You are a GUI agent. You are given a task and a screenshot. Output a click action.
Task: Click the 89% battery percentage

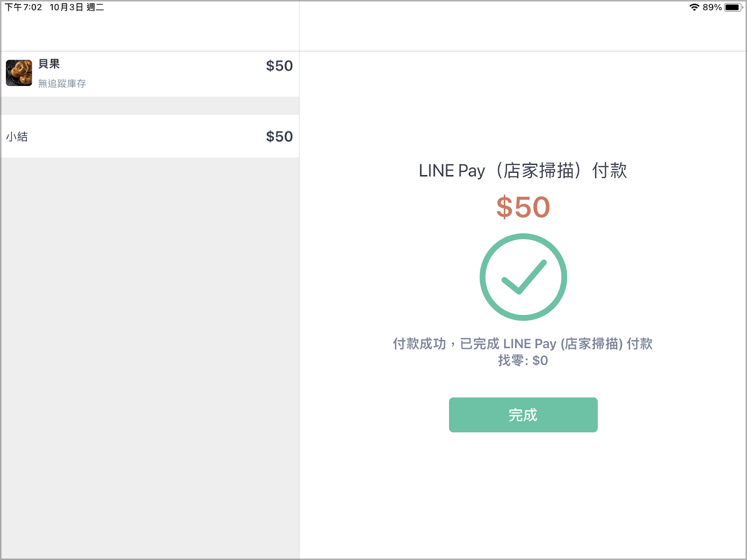click(712, 7)
